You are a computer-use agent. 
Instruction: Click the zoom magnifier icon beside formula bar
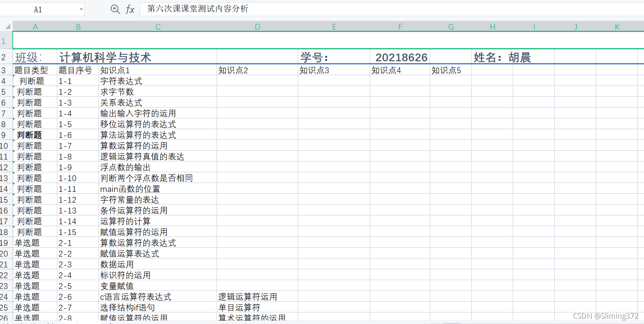point(115,9)
